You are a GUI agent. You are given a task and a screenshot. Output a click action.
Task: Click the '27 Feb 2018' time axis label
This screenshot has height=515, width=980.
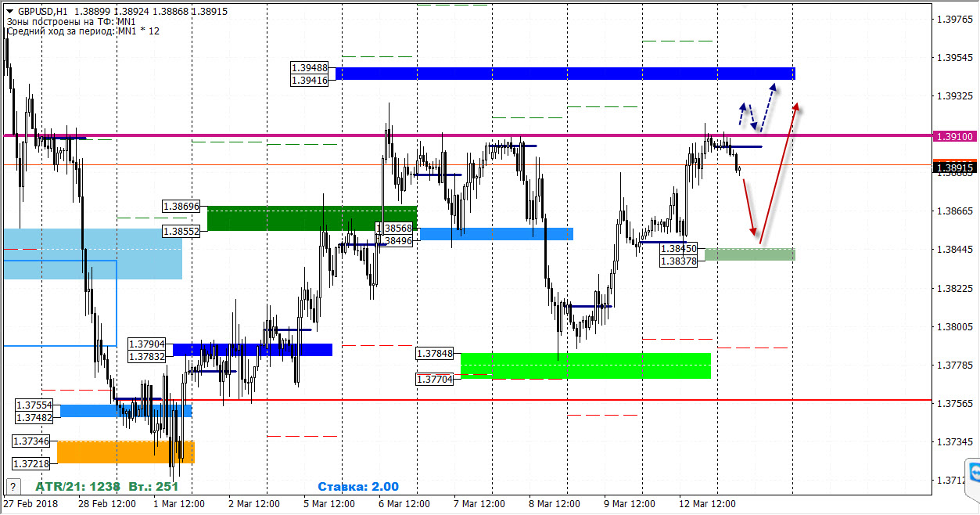tap(31, 504)
